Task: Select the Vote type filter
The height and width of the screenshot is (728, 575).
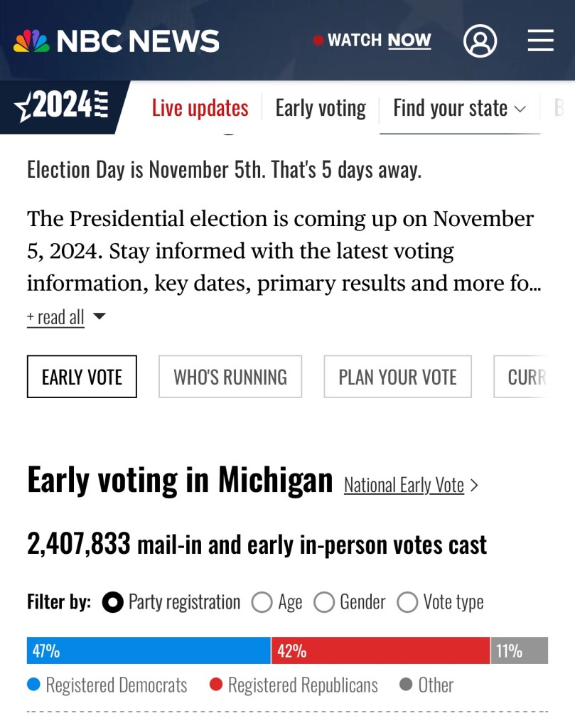Action: coord(407,602)
